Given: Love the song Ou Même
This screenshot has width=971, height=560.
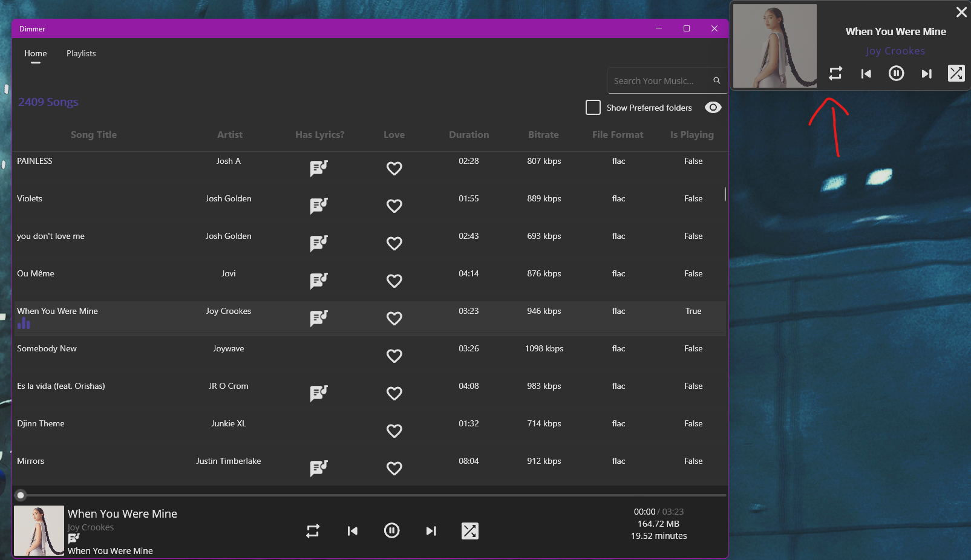Looking at the screenshot, I should coord(394,281).
